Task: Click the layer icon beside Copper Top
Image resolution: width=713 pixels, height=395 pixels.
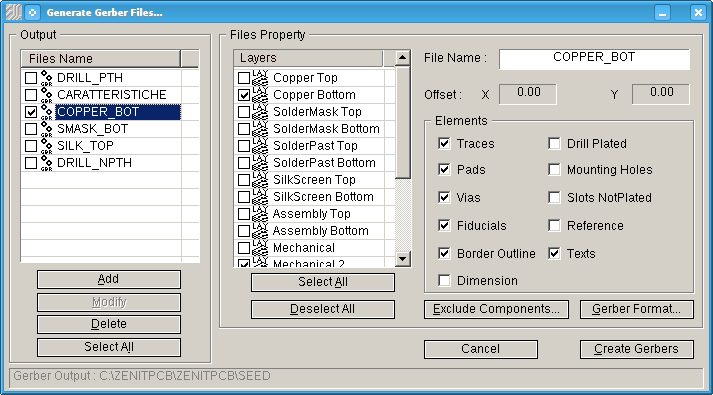Action: pyautogui.click(x=260, y=78)
